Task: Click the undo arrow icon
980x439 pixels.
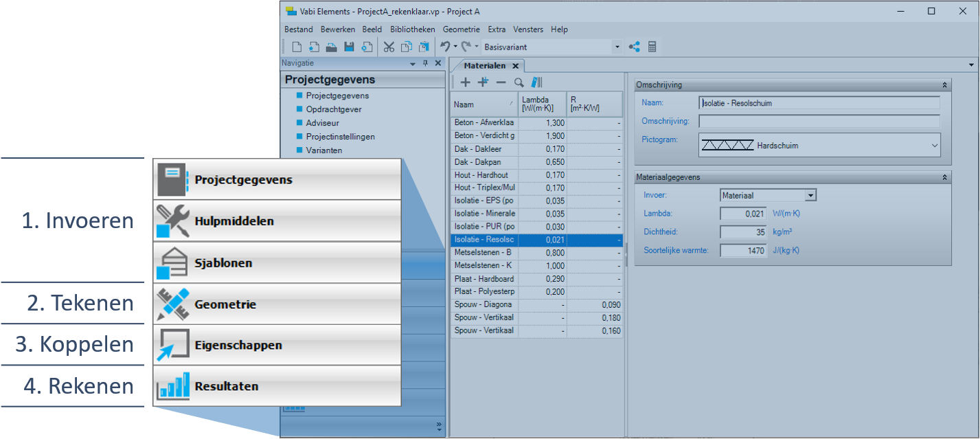Action: coord(445,47)
